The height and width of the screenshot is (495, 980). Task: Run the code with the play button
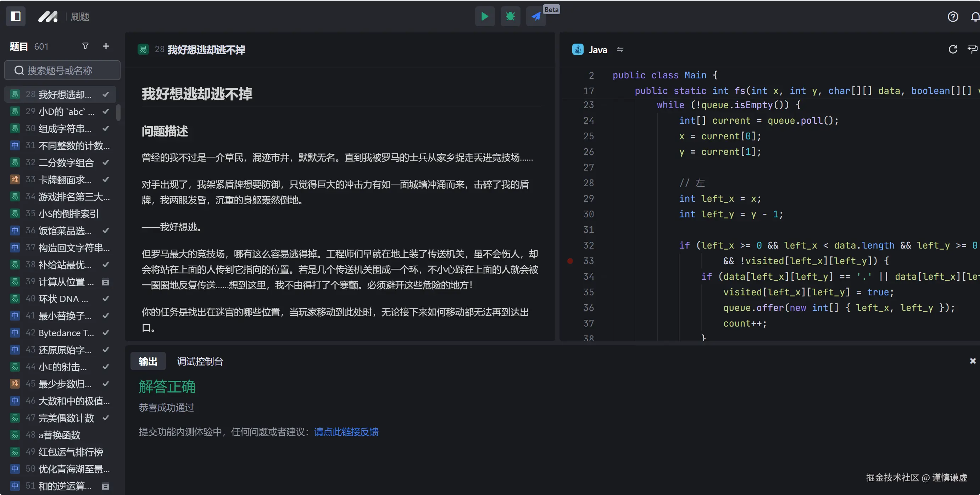pos(485,16)
